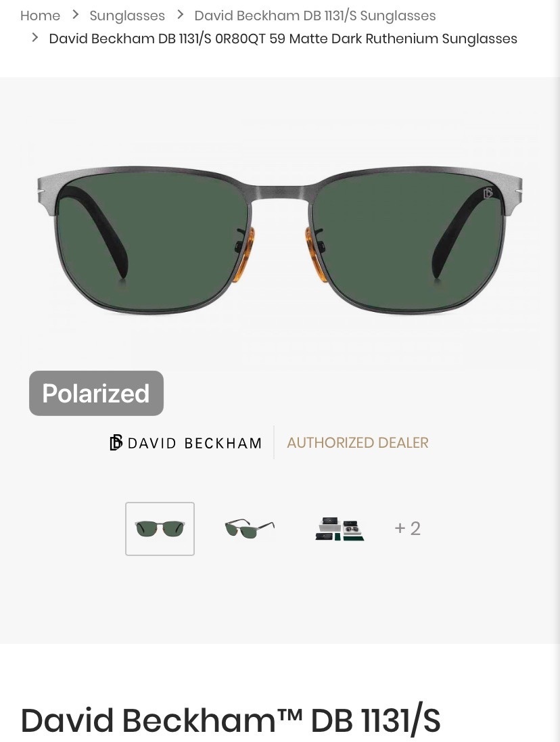Click the Polarized badge

[x=97, y=393]
